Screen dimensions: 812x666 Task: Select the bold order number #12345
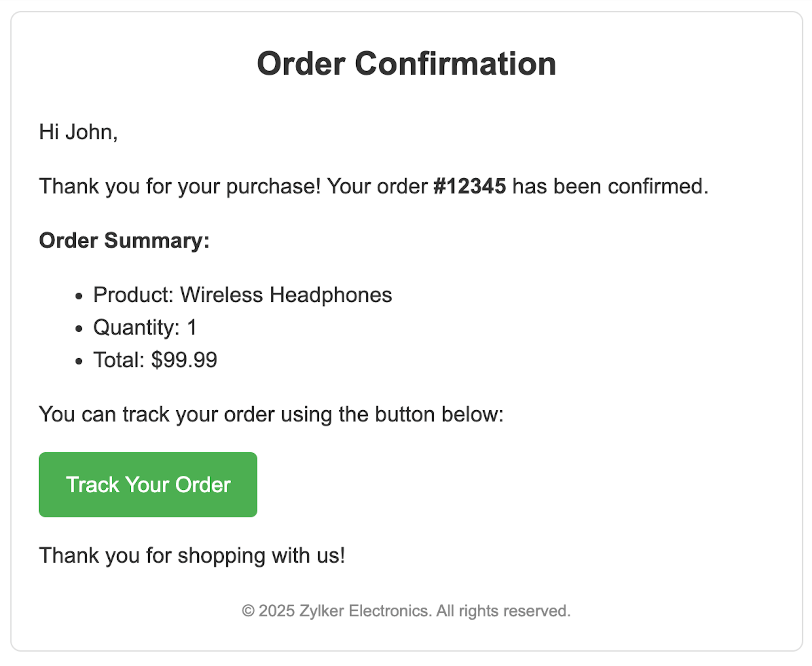469,186
